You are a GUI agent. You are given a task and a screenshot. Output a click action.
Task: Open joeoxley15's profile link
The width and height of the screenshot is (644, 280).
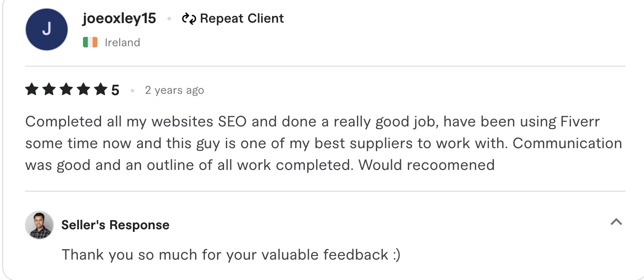[x=119, y=18]
